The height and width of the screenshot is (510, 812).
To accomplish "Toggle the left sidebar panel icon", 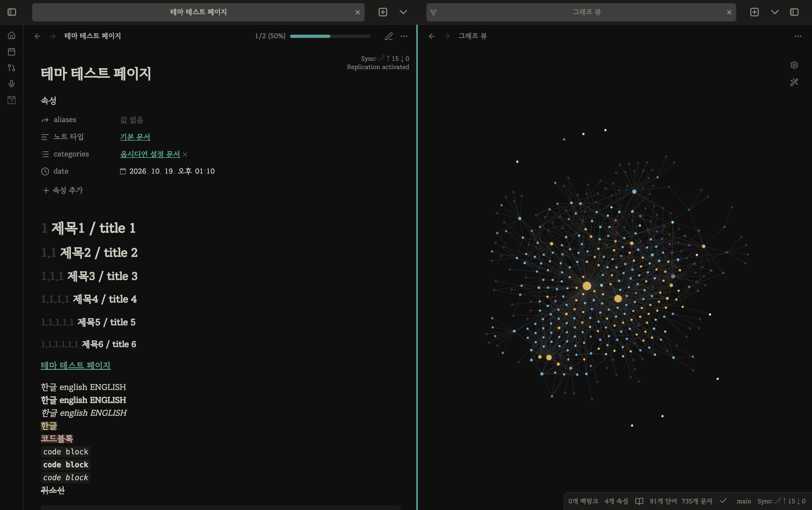I will pyautogui.click(x=12, y=12).
